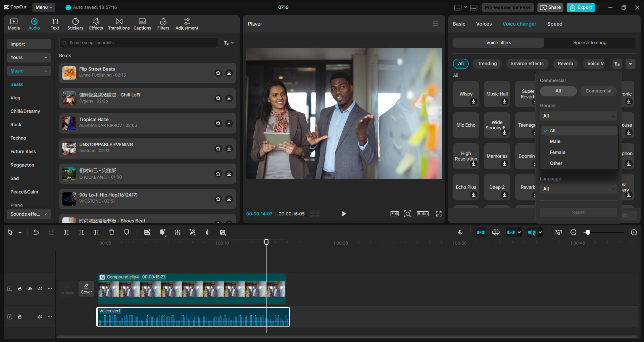Click the Search songs or artists field
644x342 pixels.
click(x=138, y=43)
